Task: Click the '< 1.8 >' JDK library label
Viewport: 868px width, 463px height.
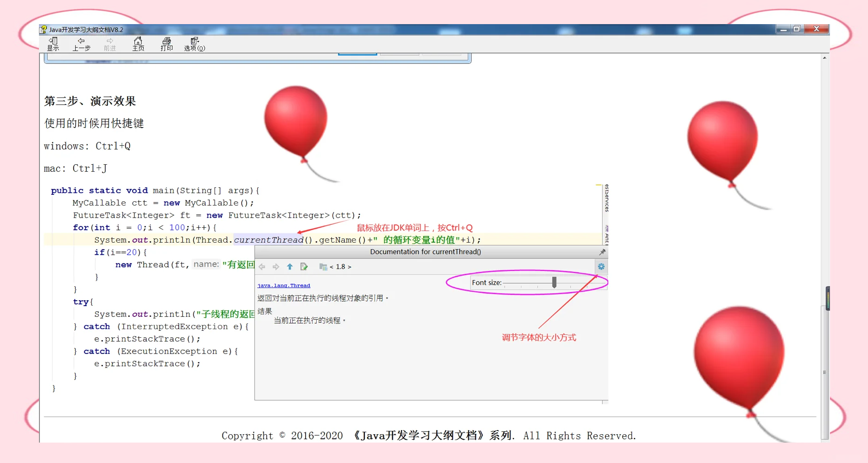Action: pyautogui.click(x=340, y=267)
